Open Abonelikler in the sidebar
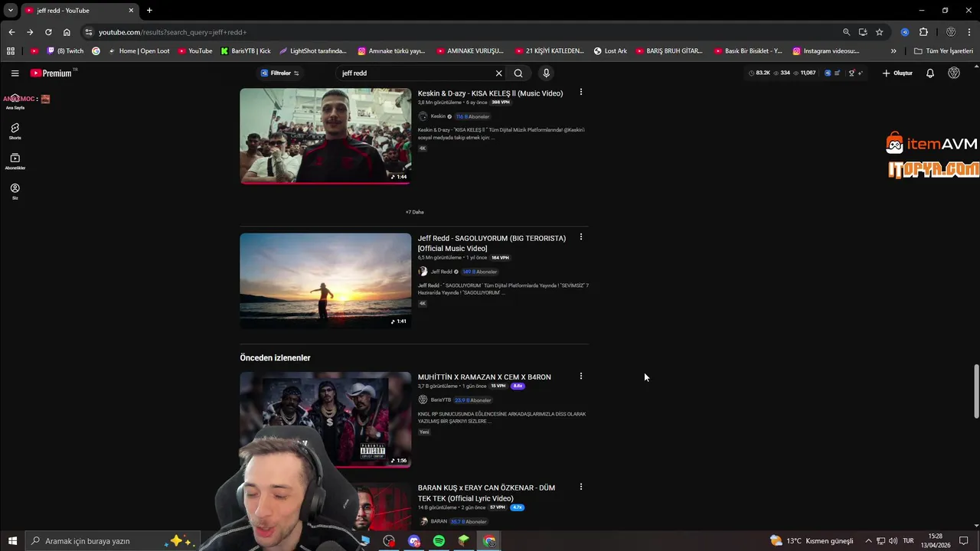 [x=15, y=161]
